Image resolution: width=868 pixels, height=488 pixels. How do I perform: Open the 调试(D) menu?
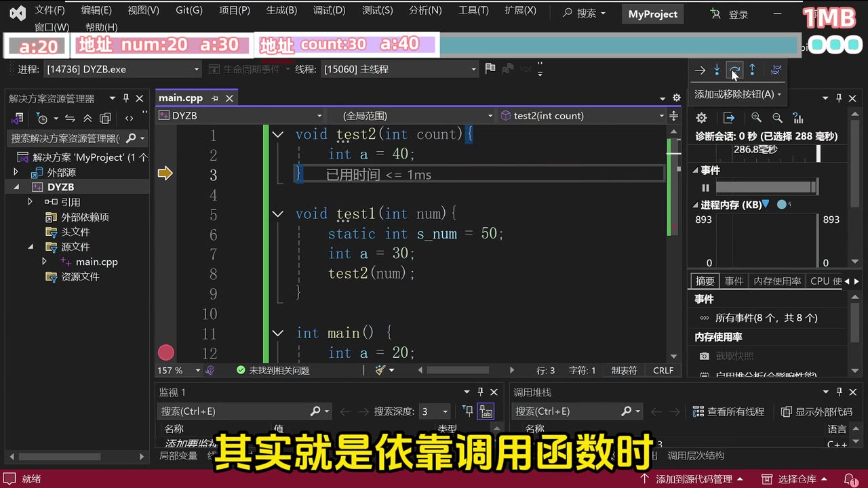tap(329, 10)
